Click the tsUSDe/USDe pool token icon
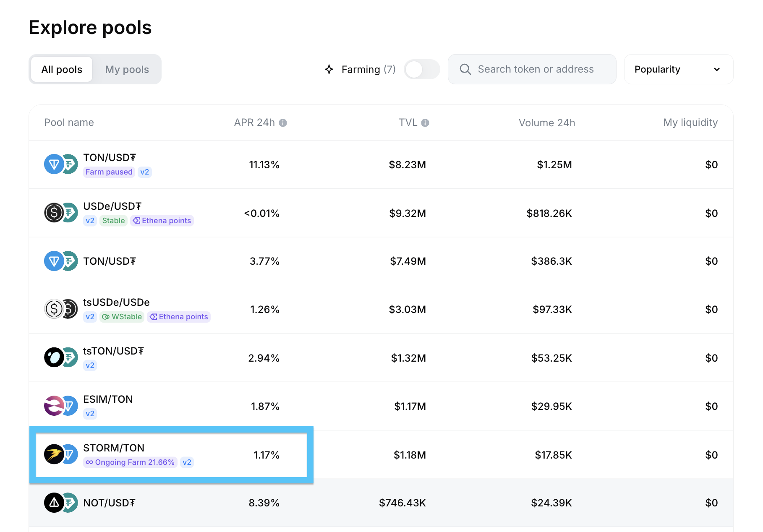Image resolution: width=763 pixels, height=532 pixels. tap(60, 309)
